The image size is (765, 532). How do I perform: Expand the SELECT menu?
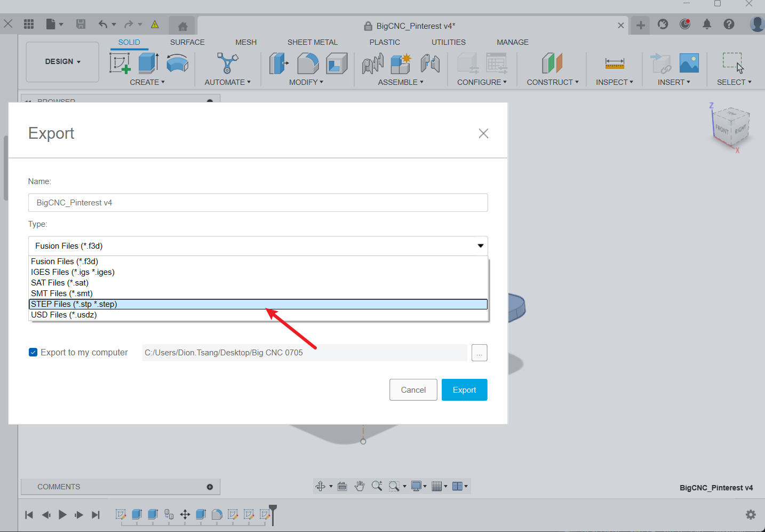point(734,82)
